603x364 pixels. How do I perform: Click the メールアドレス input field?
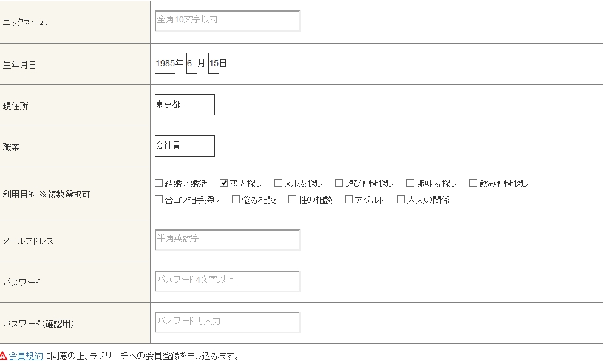[x=227, y=240]
